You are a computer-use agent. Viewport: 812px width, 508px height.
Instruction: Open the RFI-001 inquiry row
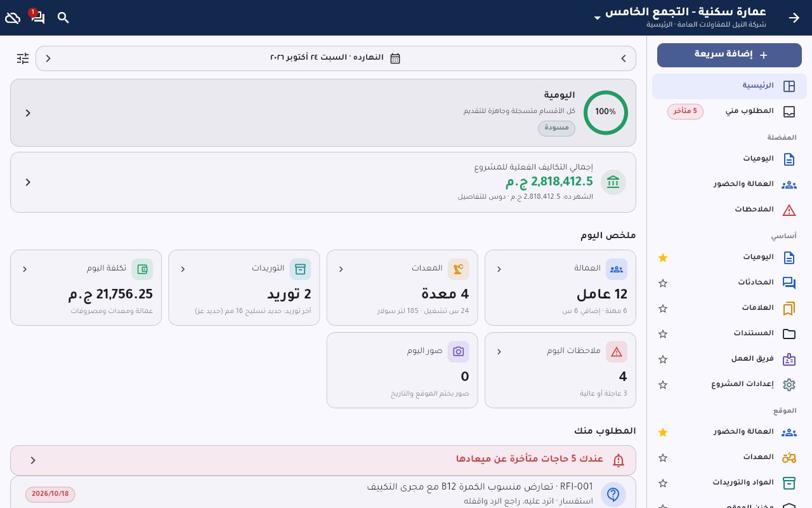(323, 493)
